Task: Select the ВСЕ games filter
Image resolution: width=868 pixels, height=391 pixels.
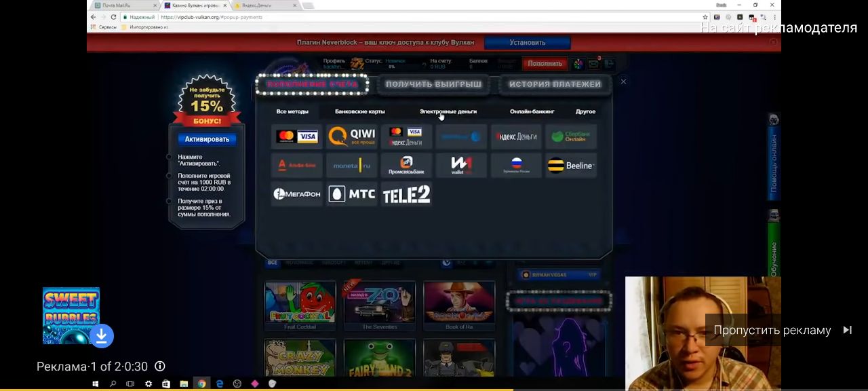Action: (273, 263)
